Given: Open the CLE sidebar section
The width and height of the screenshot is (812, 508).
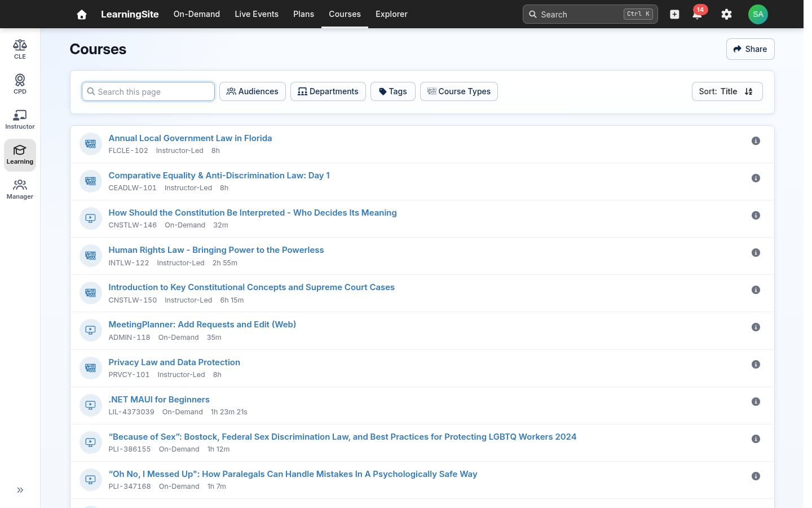Looking at the screenshot, I should point(20,50).
